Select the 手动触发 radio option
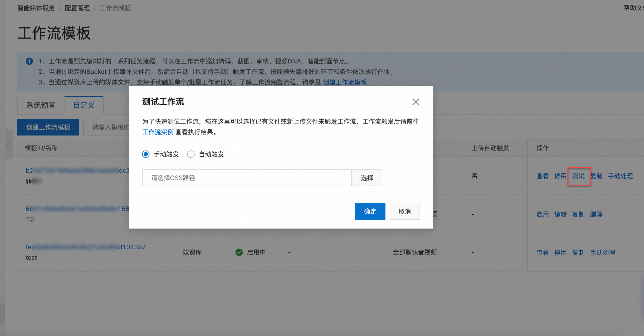 (x=146, y=154)
